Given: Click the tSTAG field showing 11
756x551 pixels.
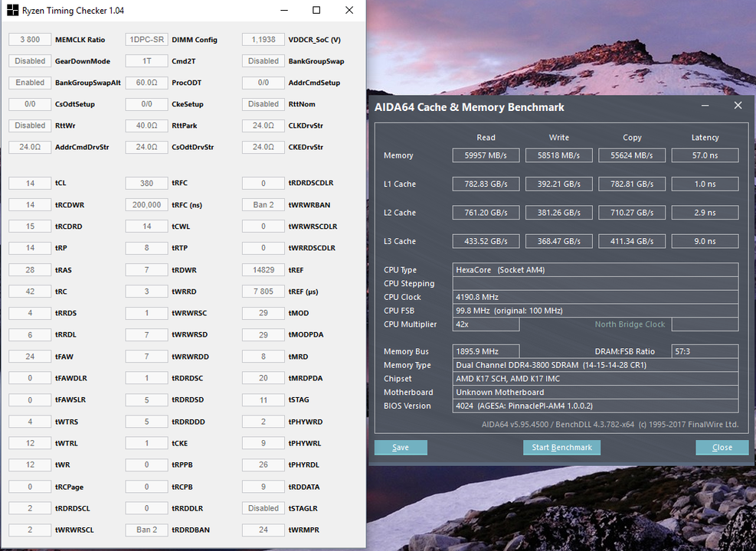Looking at the screenshot, I should [263, 399].
